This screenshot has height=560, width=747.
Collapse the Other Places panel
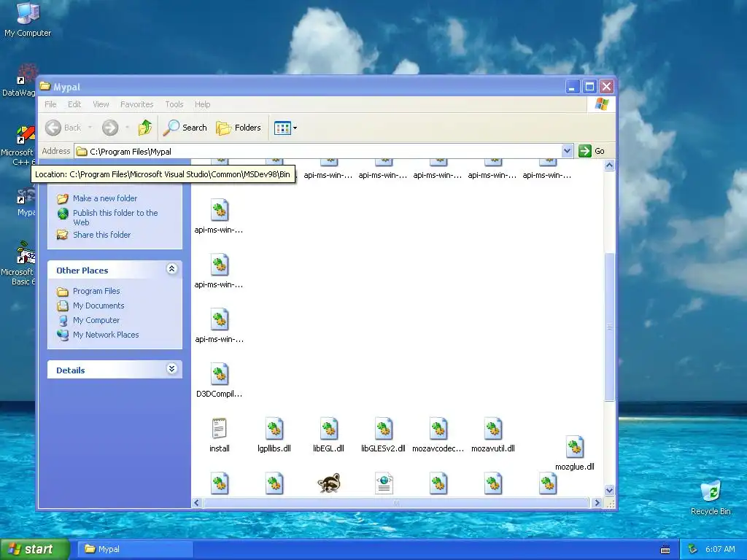click(172, 269)
